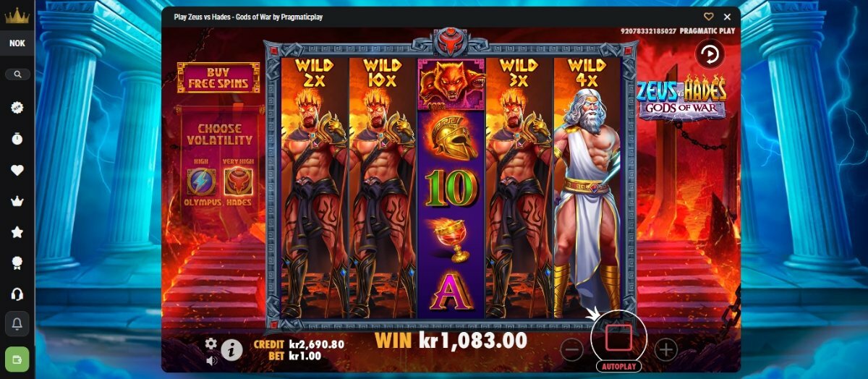Screen dimensions: 868x379
Task: Click the replay history circular icon
Action: (709, 54)
